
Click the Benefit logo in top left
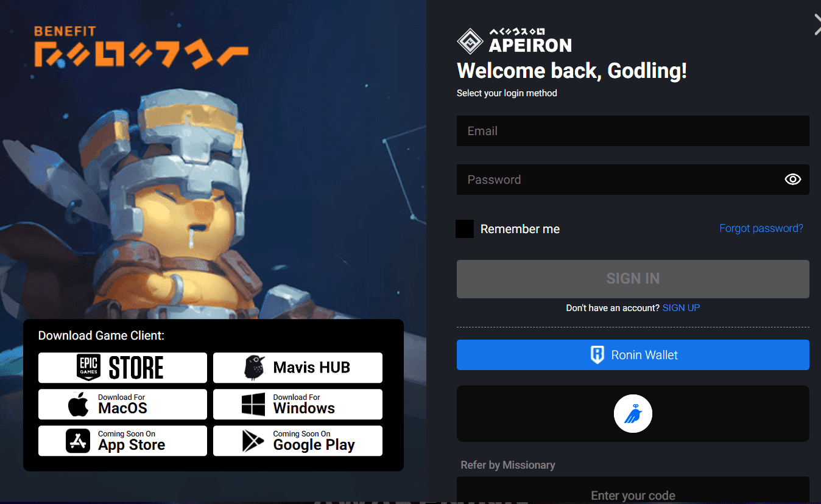click(140, 47)
